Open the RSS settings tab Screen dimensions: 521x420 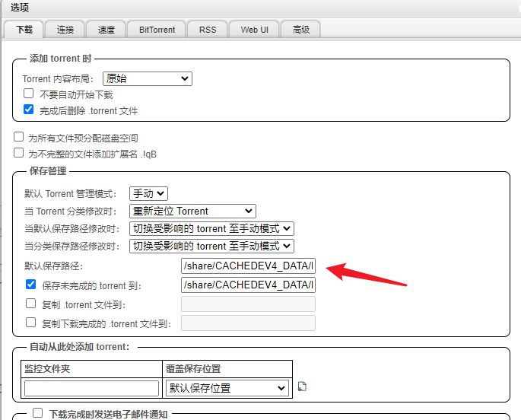208,30
